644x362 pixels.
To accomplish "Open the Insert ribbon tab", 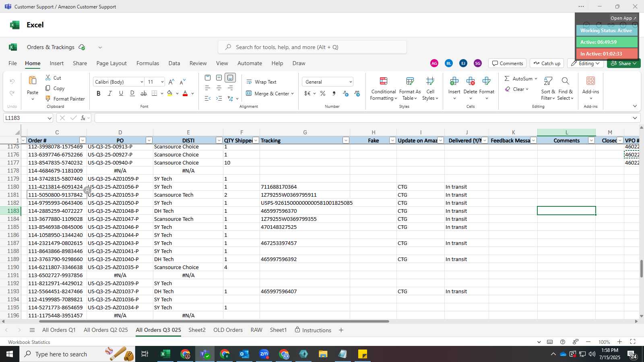I will pos(57,63).
